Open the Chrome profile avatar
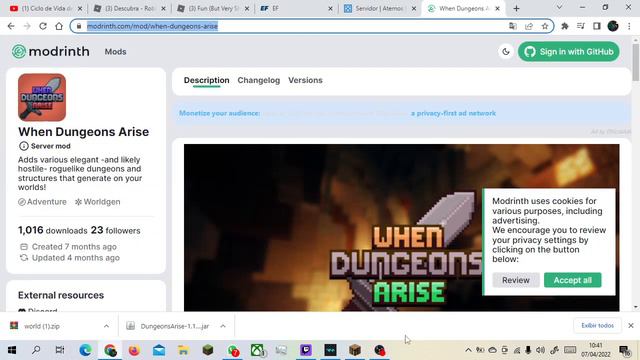 pyautogui.click(x=613, y=26)
